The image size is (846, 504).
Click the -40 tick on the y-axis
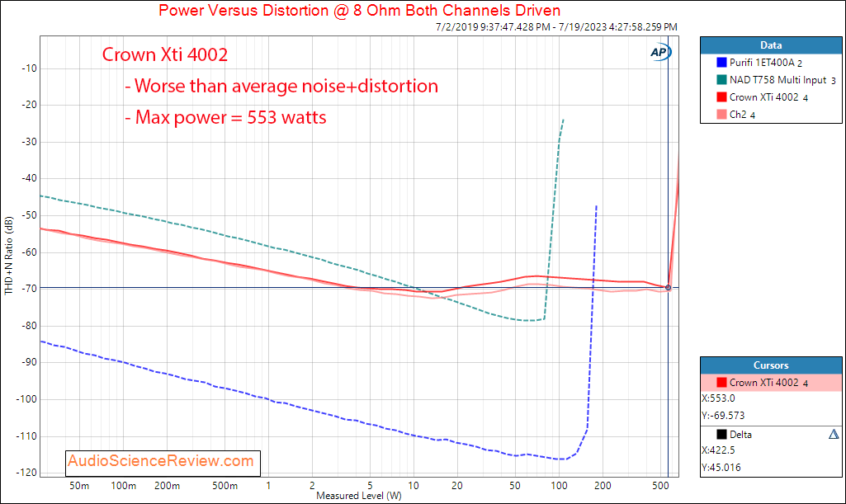29,178
